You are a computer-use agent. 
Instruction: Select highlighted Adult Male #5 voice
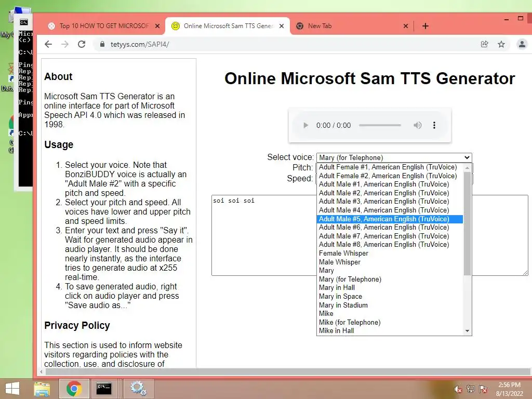point(390,219)
